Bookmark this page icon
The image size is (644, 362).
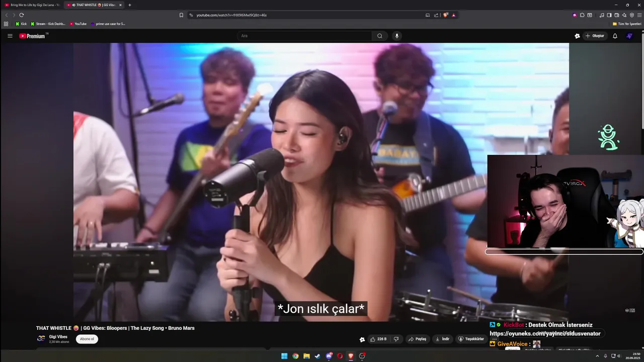181,15
